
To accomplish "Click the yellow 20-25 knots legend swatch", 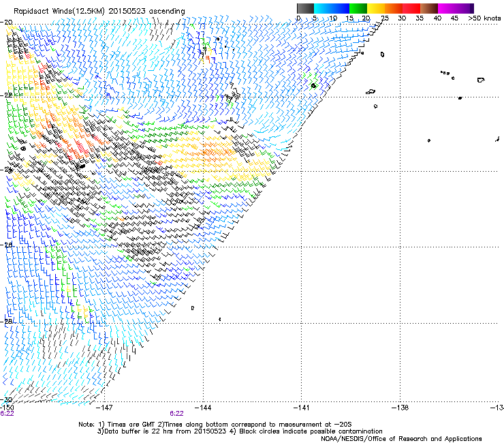I will [x=376, y=8].
